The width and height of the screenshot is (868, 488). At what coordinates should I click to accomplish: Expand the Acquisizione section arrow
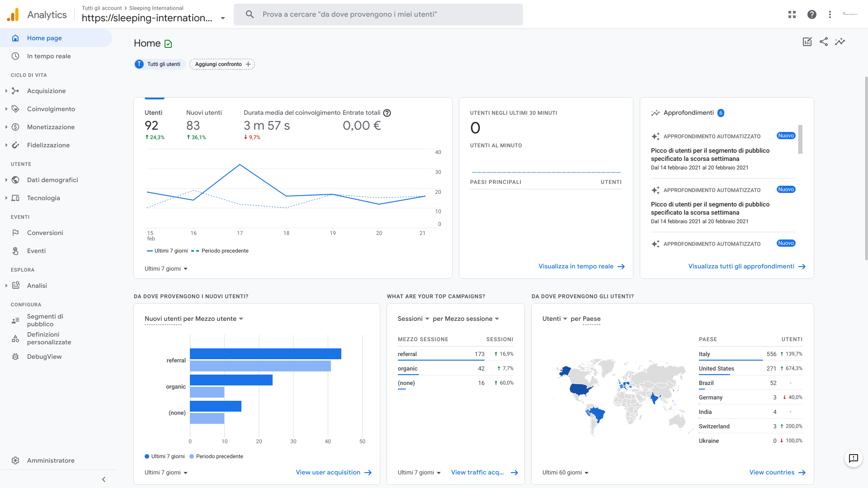[6, 91]
